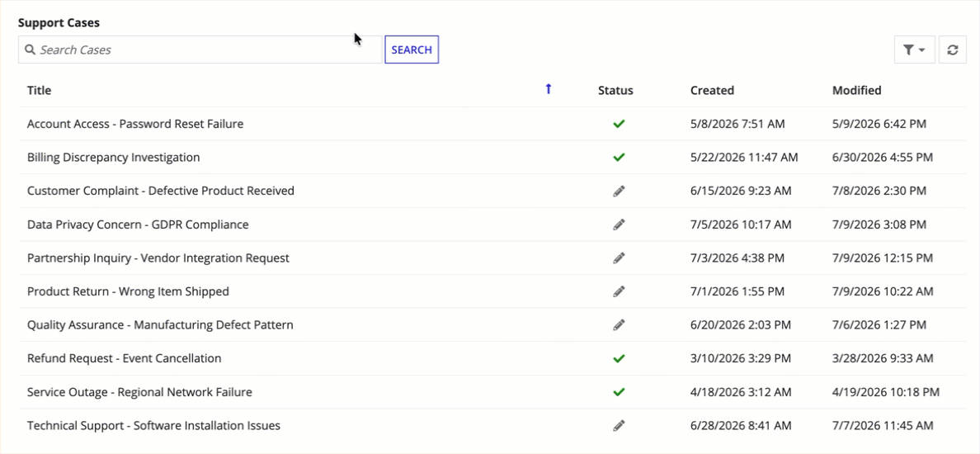Open Data Privacy Concern - GDPR Compliance

[138, 225]
